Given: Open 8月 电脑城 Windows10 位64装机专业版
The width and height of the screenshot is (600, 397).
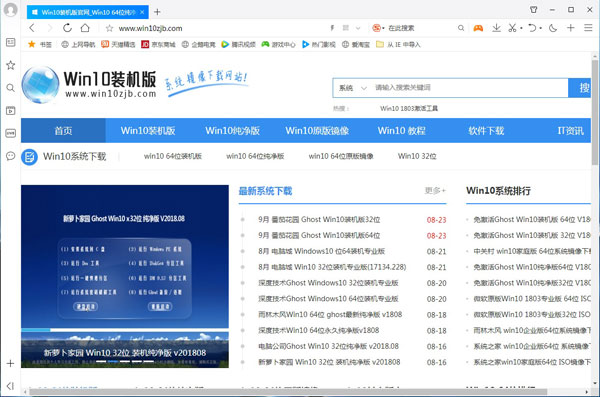Looking at the screenshot, I should point(321,252).
